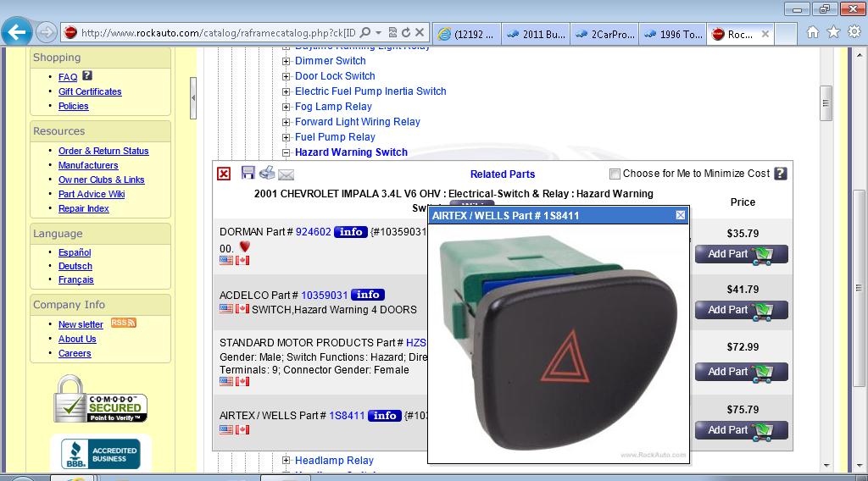Screen dimensions: 868x481
Task: Click the FAQ help icon in Shopping
Action: click(x=87, y=75)
